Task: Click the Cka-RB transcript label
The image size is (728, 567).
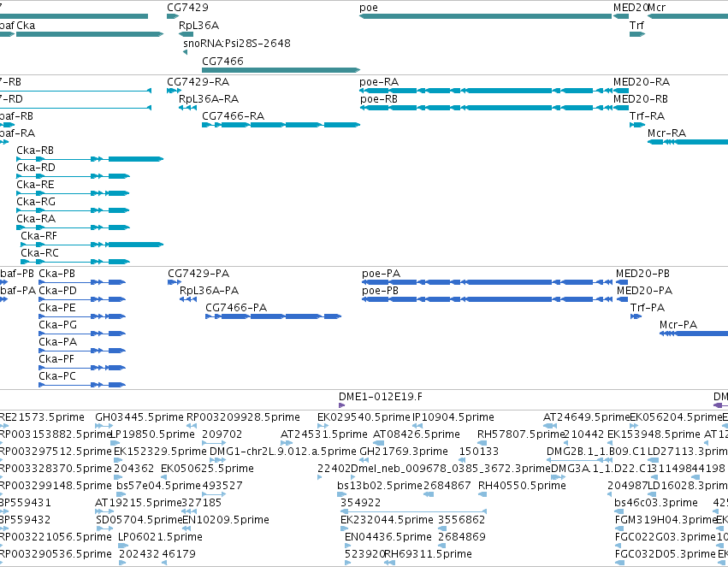Action: click(x=35, y=151)
